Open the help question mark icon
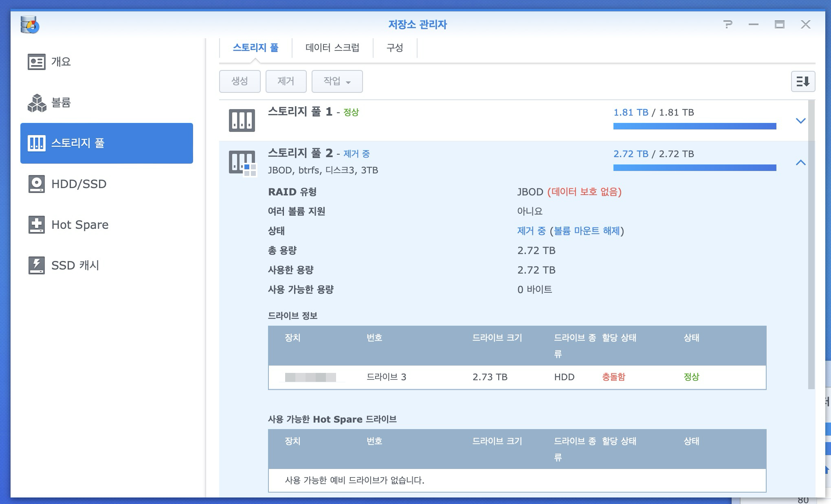This screenshot has width=831, height=504. click(728, 25)
